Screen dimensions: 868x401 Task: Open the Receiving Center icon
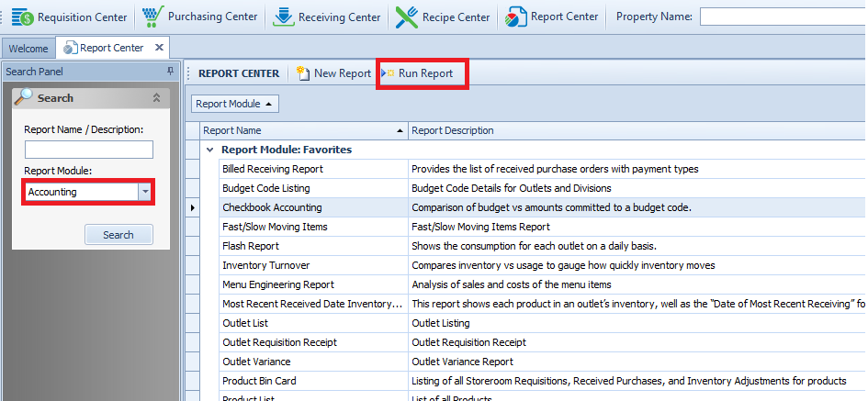click(284, 17)
